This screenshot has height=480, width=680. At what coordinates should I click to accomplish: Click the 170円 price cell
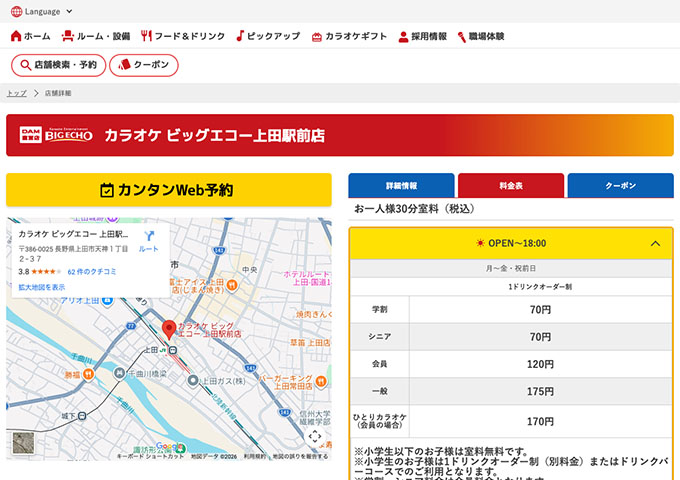point(540,421)
